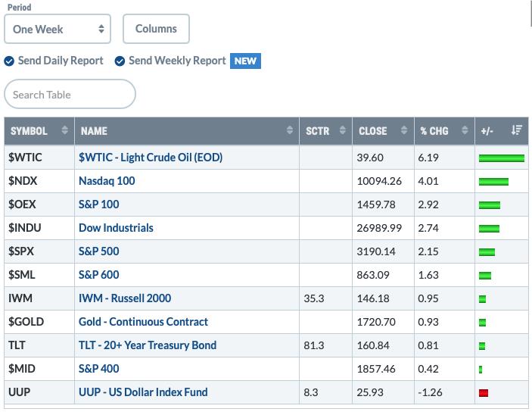
Task: Click close value 10094.26
Action: coord(379,181)
